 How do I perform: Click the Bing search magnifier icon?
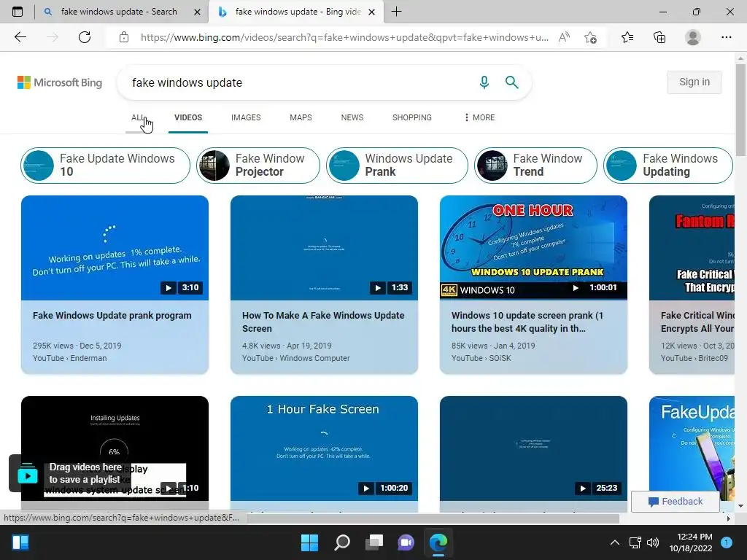tap(511, 82)
